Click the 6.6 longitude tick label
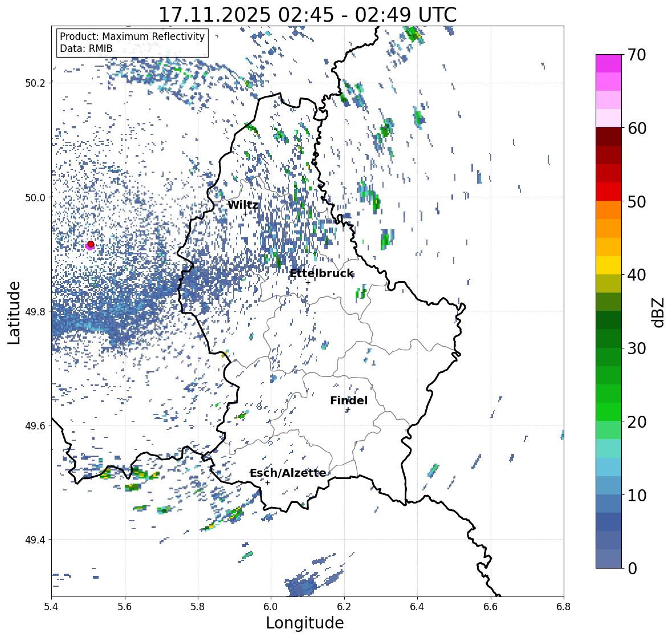672x637 pixels. [491, 607]
